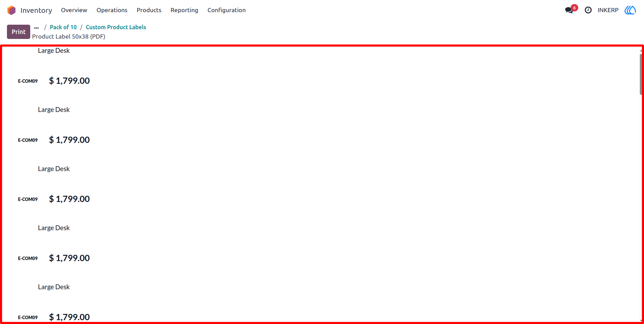Click the PDF preview vertical scrollbar thumb
Screen dimensions: 644x324
[641, 74]
